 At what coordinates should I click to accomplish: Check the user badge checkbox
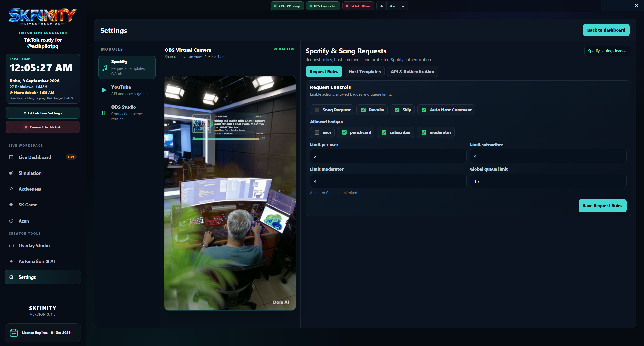click(317, 132)
